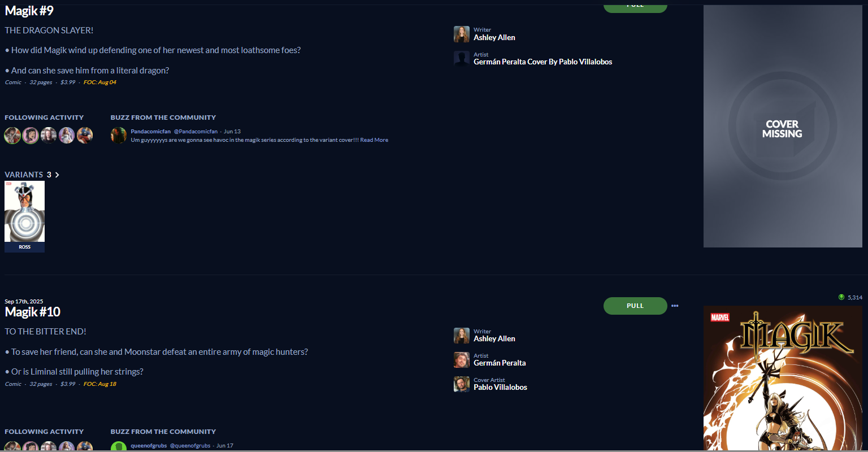The width and height of the screenshot is (868, 452).
Task: Click Pablo Villalobos cover artist avatar
Action: [x=462, y=384]
